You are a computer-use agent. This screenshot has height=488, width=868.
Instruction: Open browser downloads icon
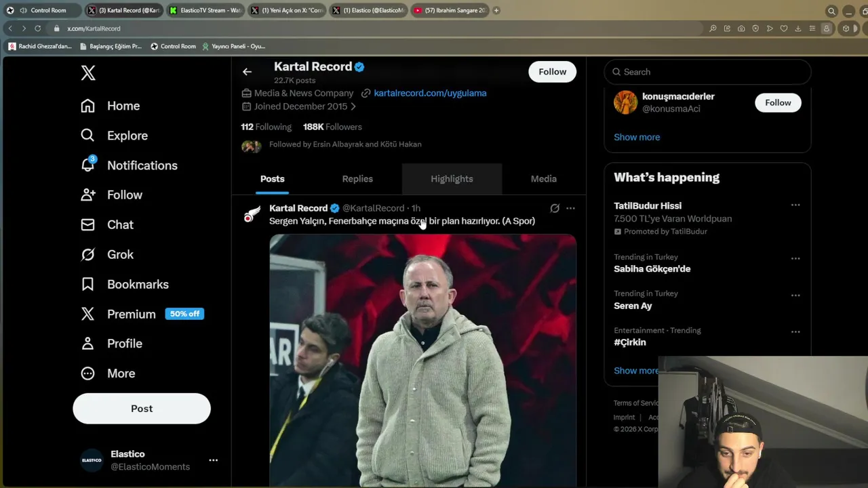click(798, 28)
